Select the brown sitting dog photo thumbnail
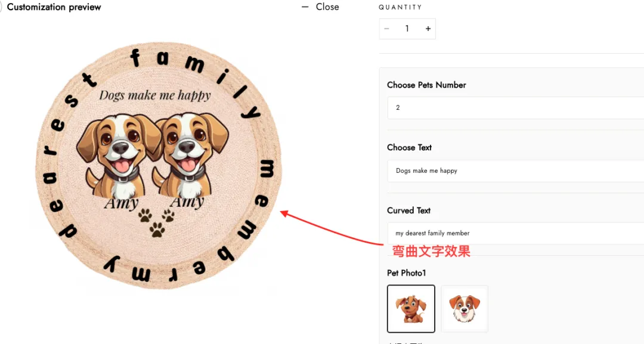 pos(411,309)
